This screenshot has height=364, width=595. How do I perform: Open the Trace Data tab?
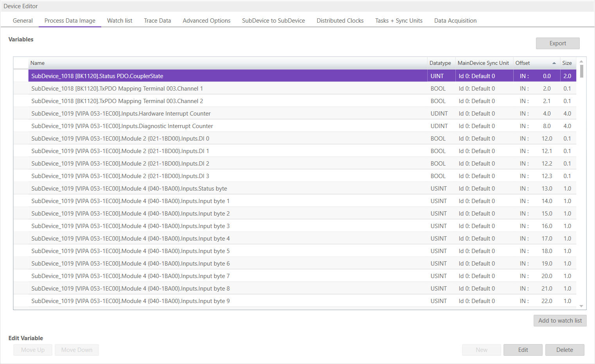tap(157, 21)
